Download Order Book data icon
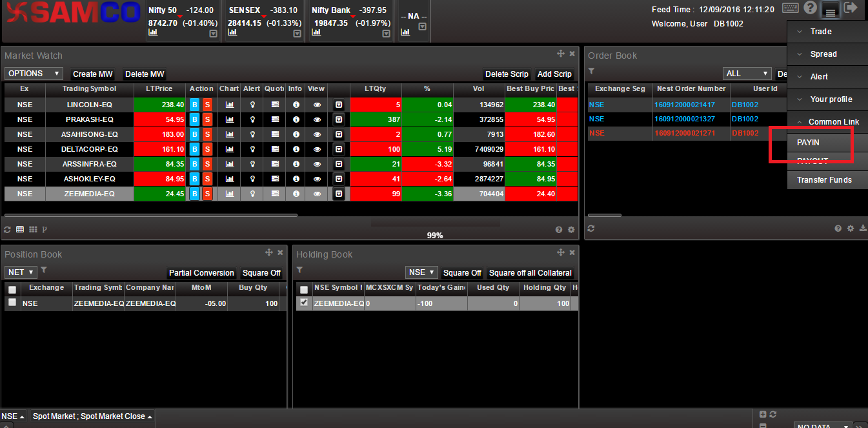 click(863, 229)
